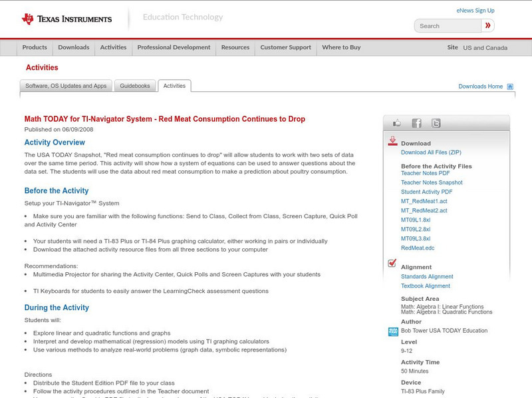The height and width of the screenshot is (398, 532).
Task: Click the red download arrow icon
Action: click(x=392, y=141)
